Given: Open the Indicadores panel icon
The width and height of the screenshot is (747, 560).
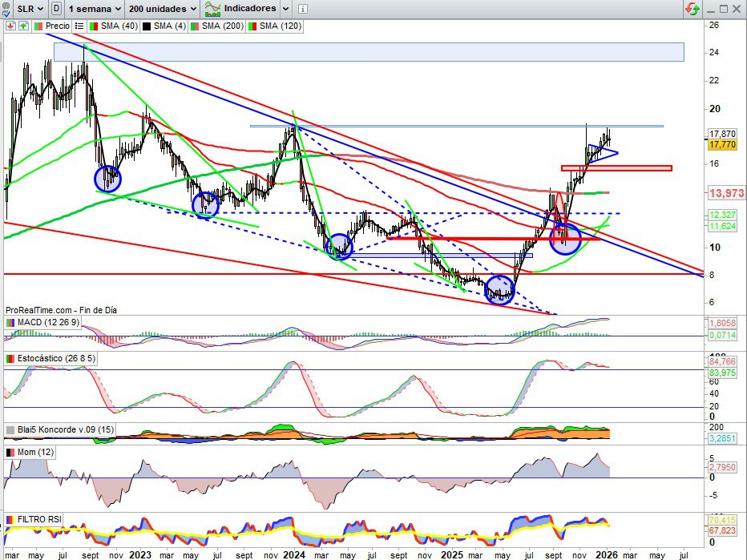Looking at the screenshot, I should (x=213, y=9).
